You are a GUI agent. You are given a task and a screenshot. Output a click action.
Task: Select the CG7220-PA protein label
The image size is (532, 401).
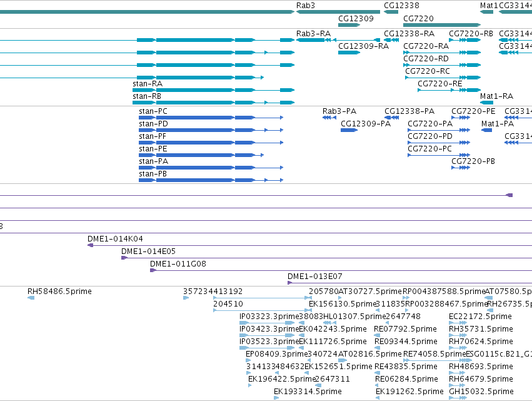430,124
